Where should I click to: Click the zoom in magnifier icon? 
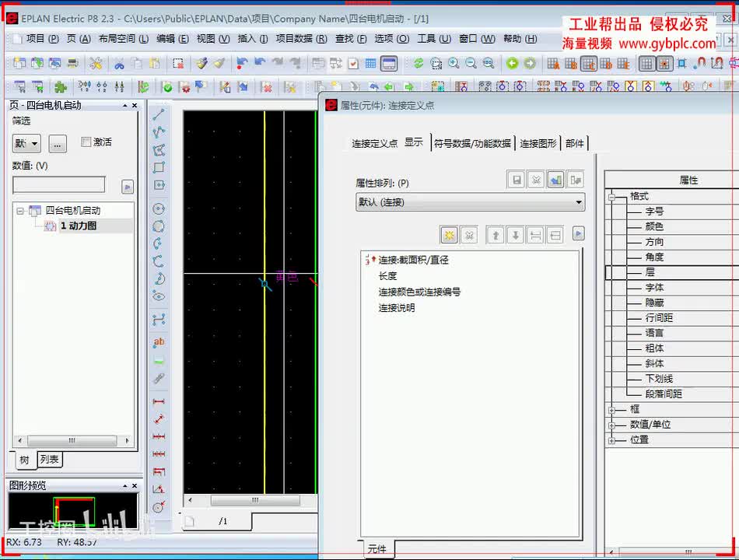(x=454, y=63)
